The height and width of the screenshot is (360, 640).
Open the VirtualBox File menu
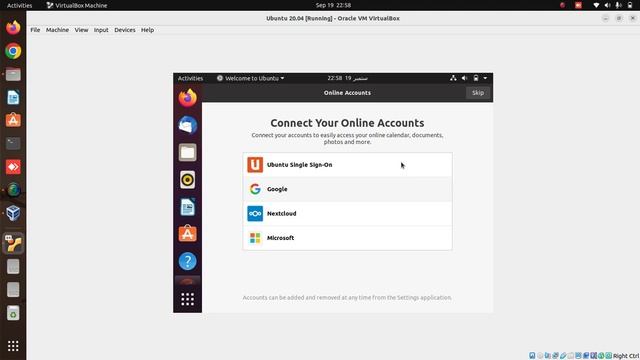pyautogui.click(x=35, y=30)
